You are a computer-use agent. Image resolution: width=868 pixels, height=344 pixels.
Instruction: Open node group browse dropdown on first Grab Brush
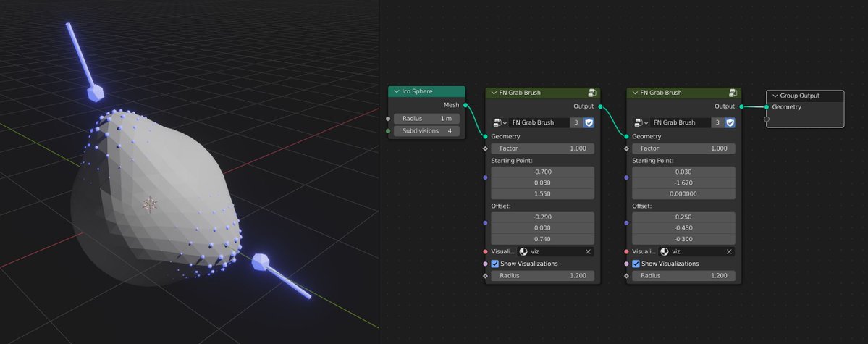[498, 122]
